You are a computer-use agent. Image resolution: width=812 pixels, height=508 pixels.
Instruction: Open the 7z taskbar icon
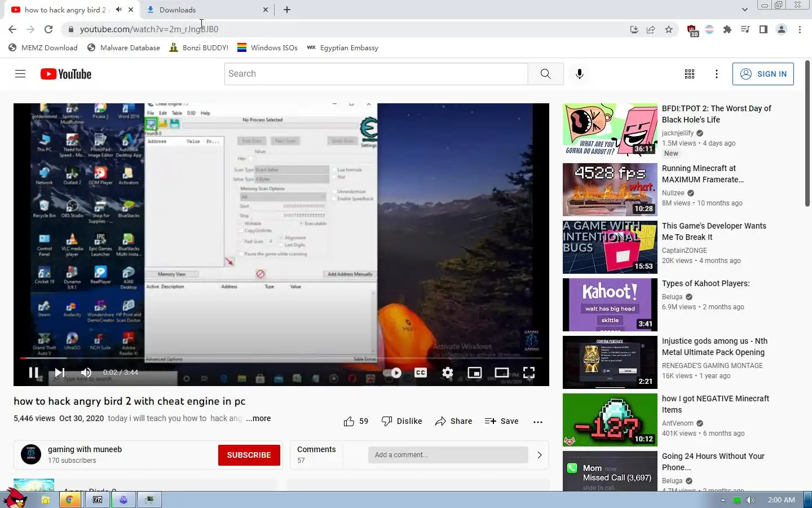coord(98,500)
